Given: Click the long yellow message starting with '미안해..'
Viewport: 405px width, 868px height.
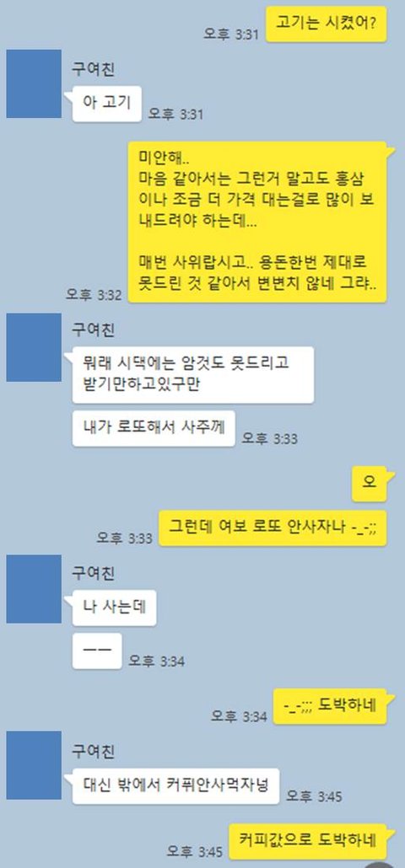Looking at the screenshot, I should pyautogui.click(x=257, y=222).
